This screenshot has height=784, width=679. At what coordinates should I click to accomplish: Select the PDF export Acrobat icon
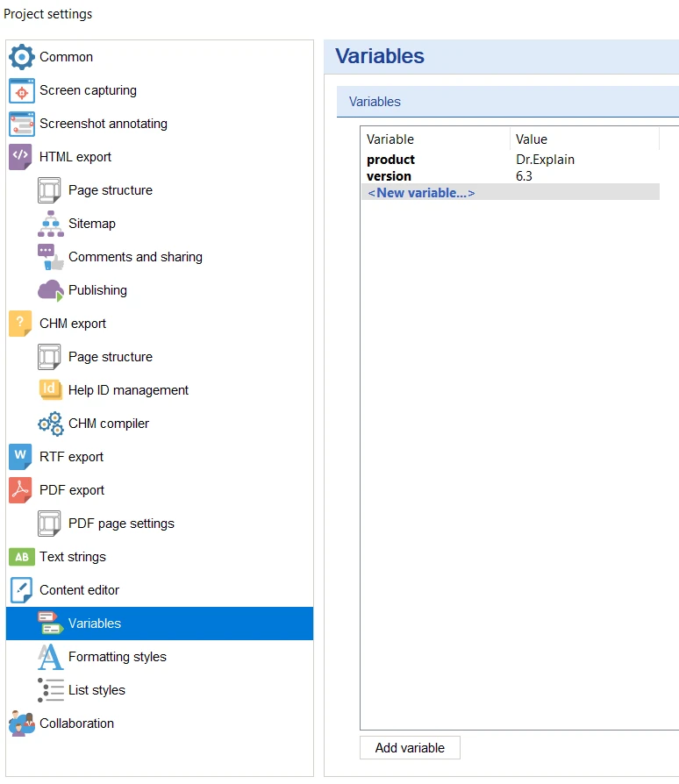pyautogui.click(x=20, y=490)
